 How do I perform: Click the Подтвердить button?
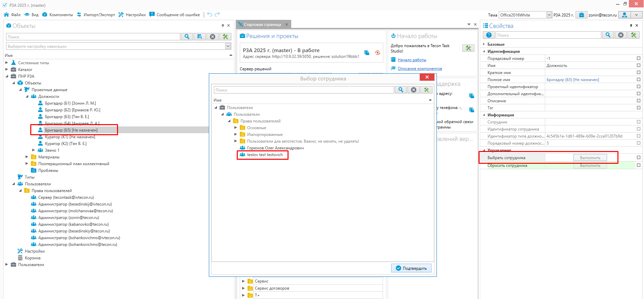(411, 268)
